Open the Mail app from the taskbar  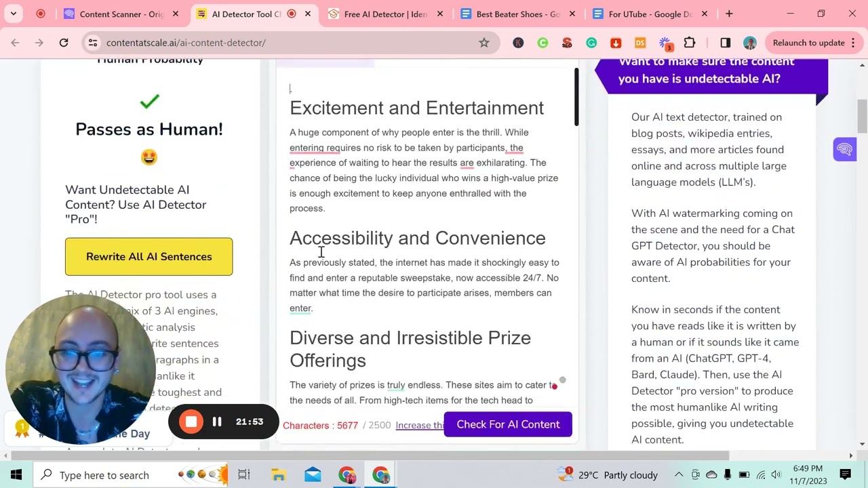(313, 474)
